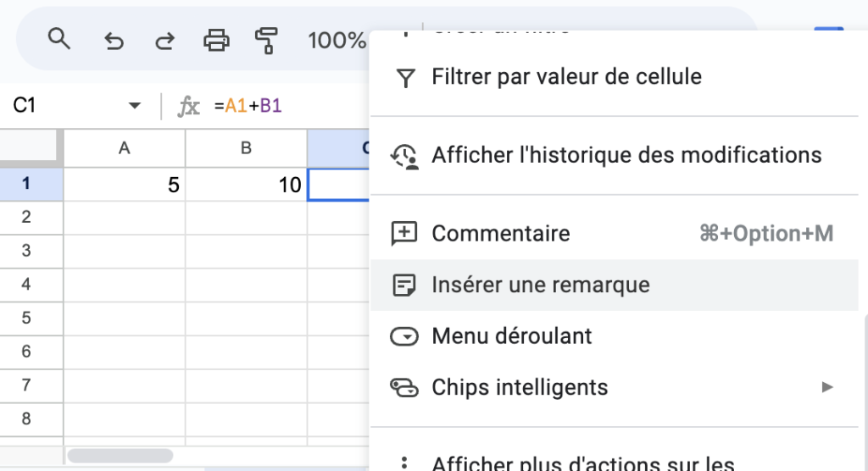Click the comment icon in context menu
The width and height of the screenshot is (868, 471).
pyautogui.click(x=403, y=234)
